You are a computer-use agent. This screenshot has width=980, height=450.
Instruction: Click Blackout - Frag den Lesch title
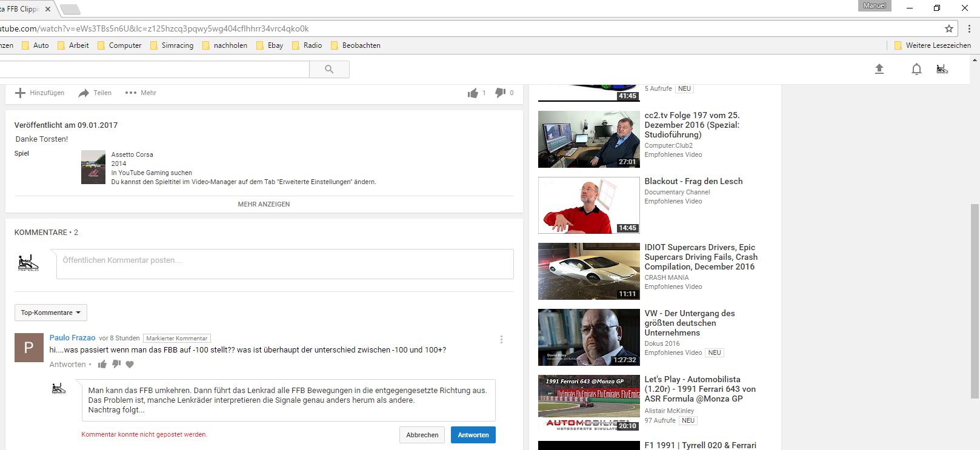(x=693, y=181)
